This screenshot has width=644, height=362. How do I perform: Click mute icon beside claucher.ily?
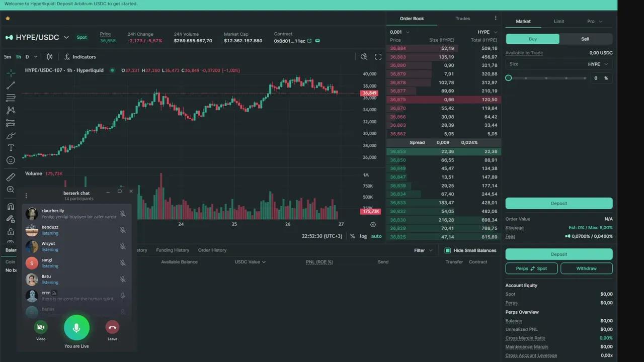click(x=123, y=214)
